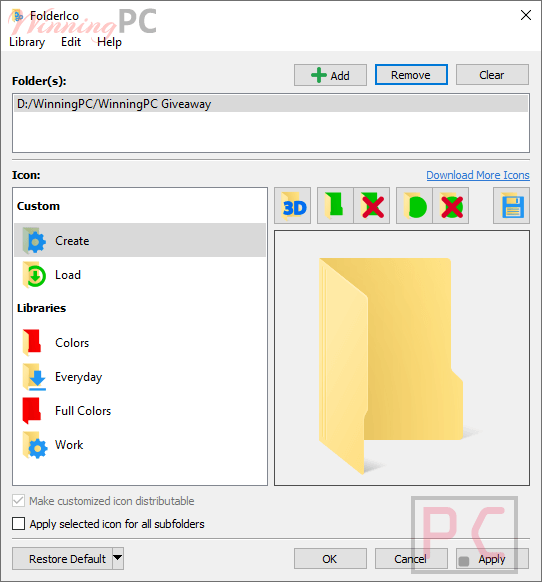Click the FolderIco title bar app icon

point(17,16)
